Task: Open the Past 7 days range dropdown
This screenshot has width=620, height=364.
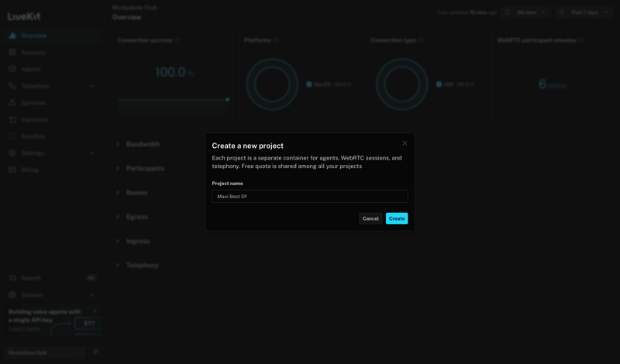Action: 584,12
